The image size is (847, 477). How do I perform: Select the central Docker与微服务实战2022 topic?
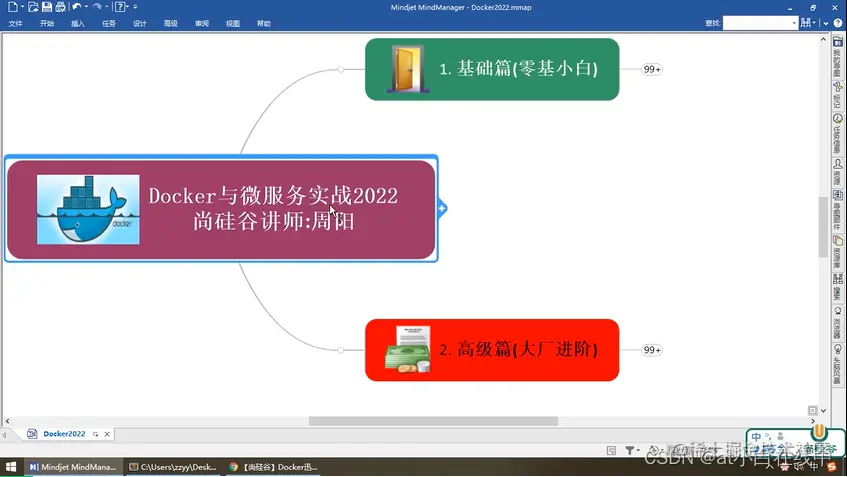click(x=221, y=209)
